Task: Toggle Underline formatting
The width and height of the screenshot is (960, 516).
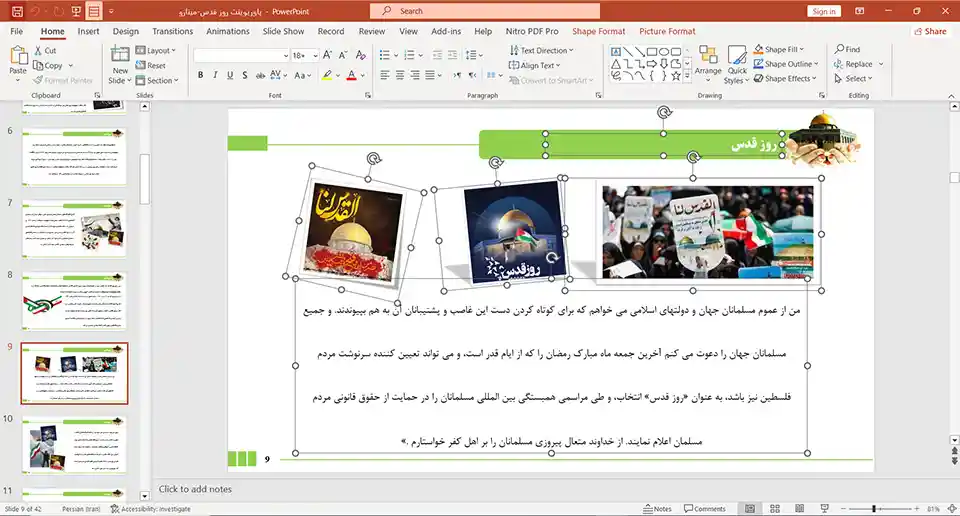Action: pyautogui.click(x=230, y=75)
